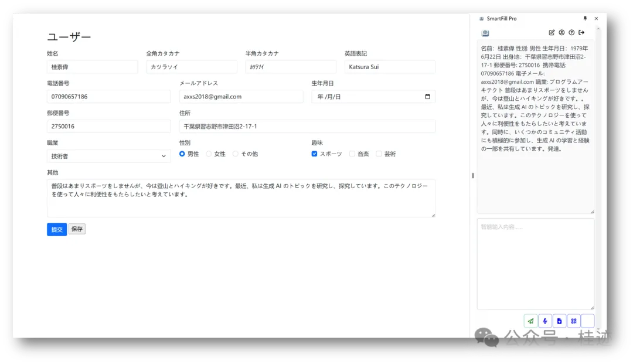
Task: Select the その他 gender radio button
Action: point(236,154)
